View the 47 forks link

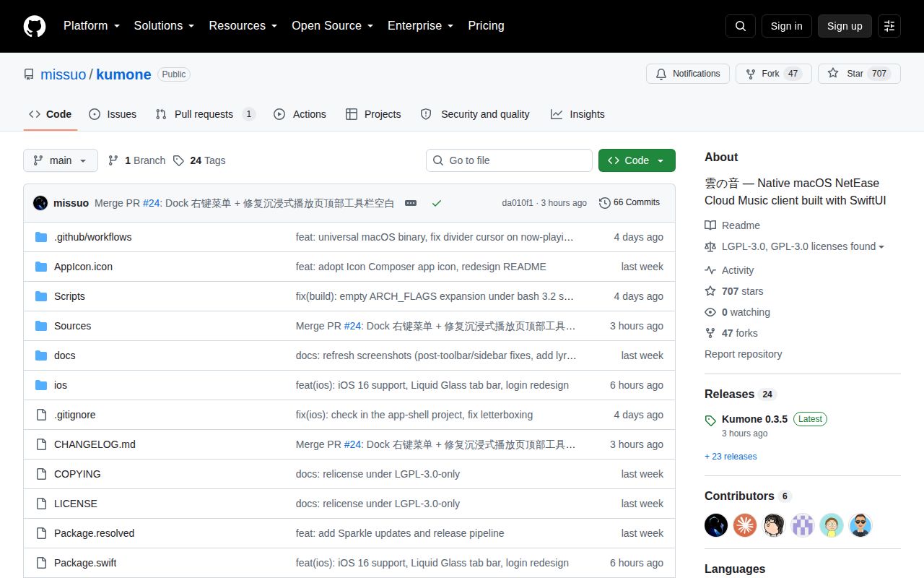click(x=731, y=333)
